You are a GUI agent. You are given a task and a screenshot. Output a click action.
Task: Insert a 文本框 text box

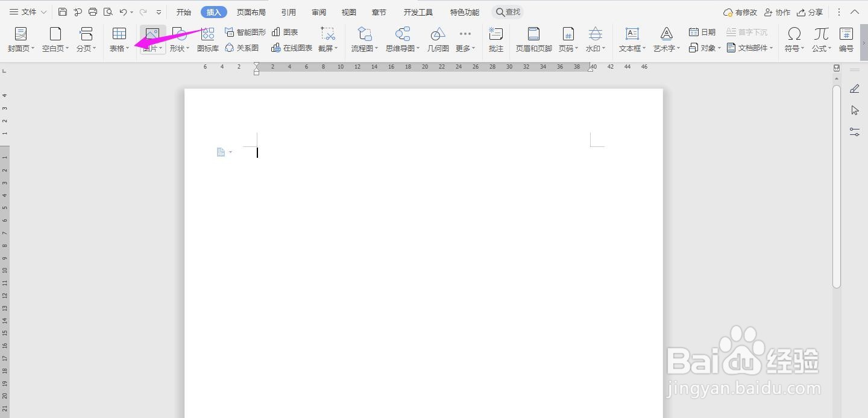632,40
